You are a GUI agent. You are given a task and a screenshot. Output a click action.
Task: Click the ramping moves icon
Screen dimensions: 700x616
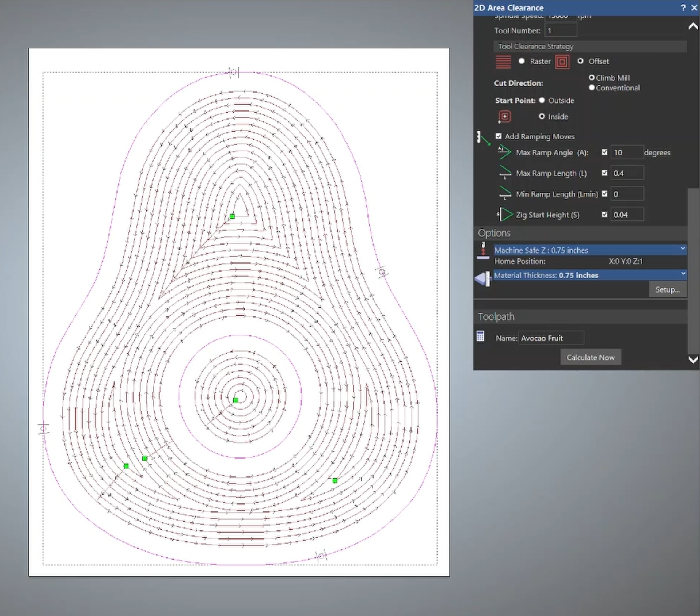pyautogui.click(x=484, y=138)
